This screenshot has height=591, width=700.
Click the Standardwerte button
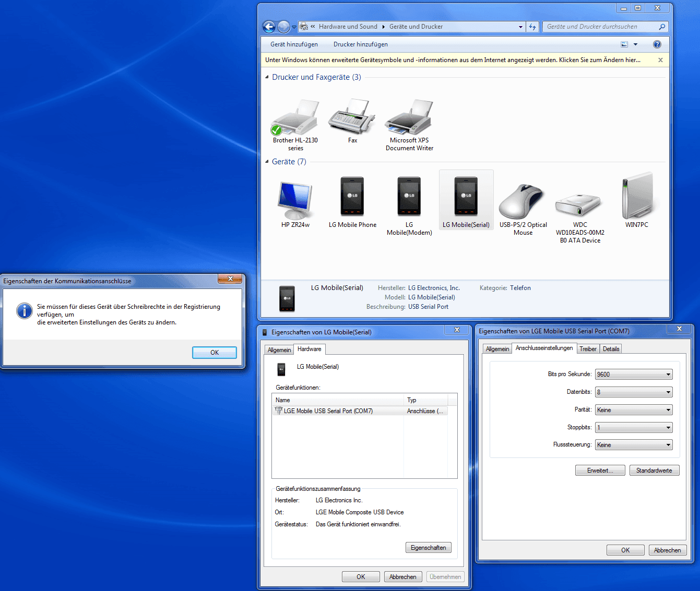click(x=655, y=471)
